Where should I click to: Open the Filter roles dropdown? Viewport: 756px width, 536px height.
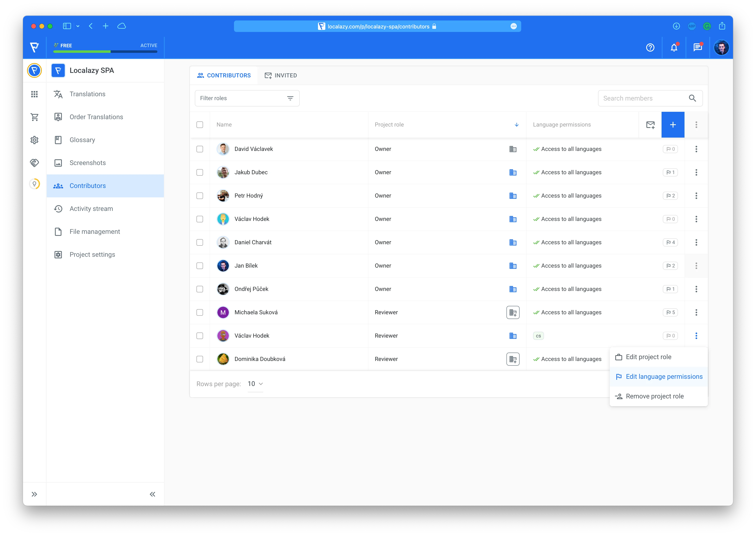coord(247,98)
